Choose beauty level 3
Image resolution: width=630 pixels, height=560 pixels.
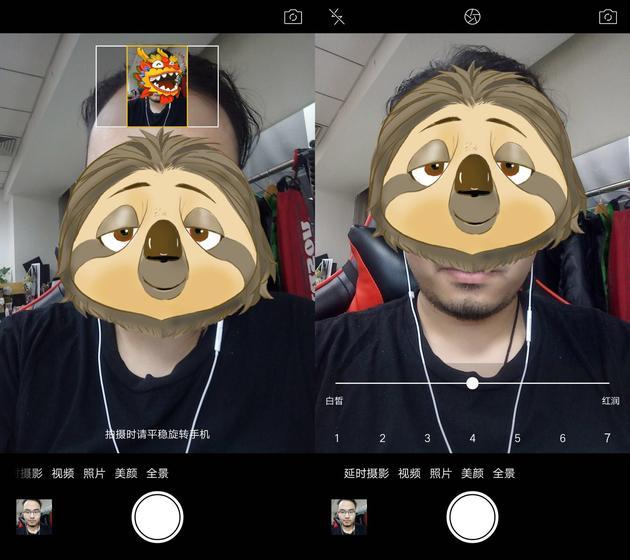(428, 438)
